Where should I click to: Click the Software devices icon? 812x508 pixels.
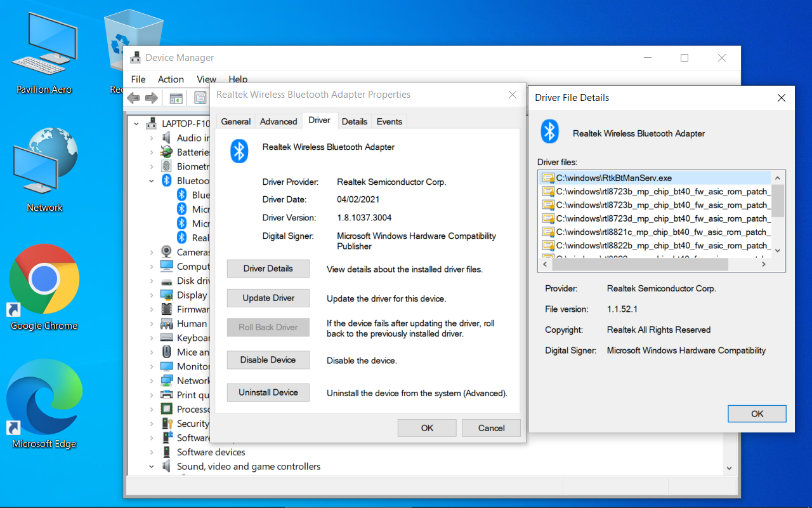coord(166,452)
